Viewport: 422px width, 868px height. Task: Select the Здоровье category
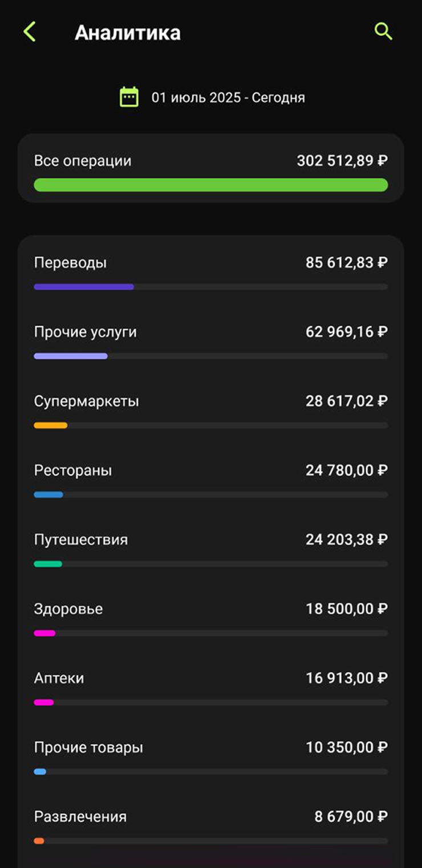(x=211, y=618)
